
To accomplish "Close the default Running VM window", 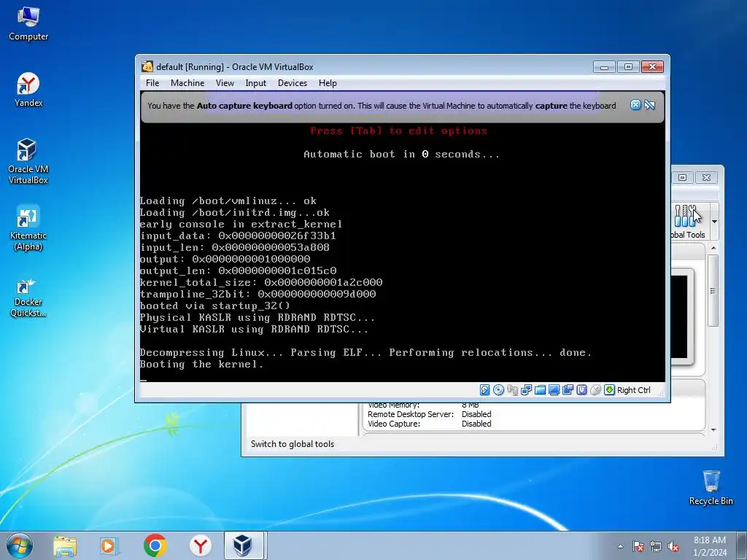I will pos(653,66).
